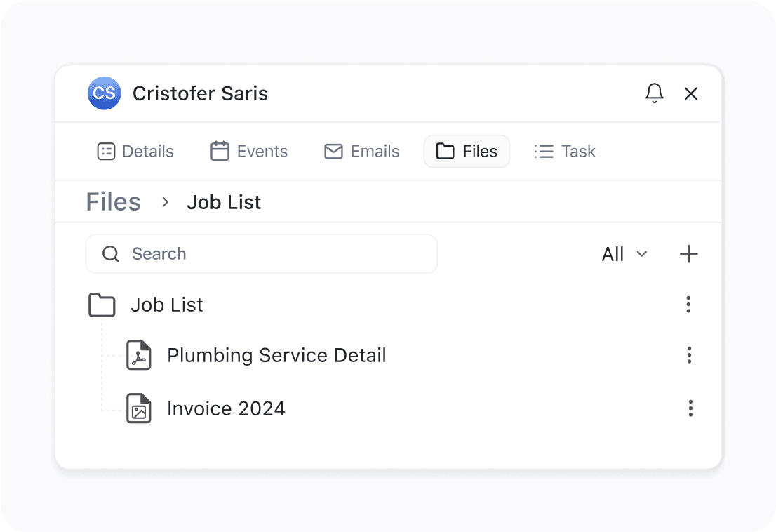Open the notifications bell

[654, 93]
